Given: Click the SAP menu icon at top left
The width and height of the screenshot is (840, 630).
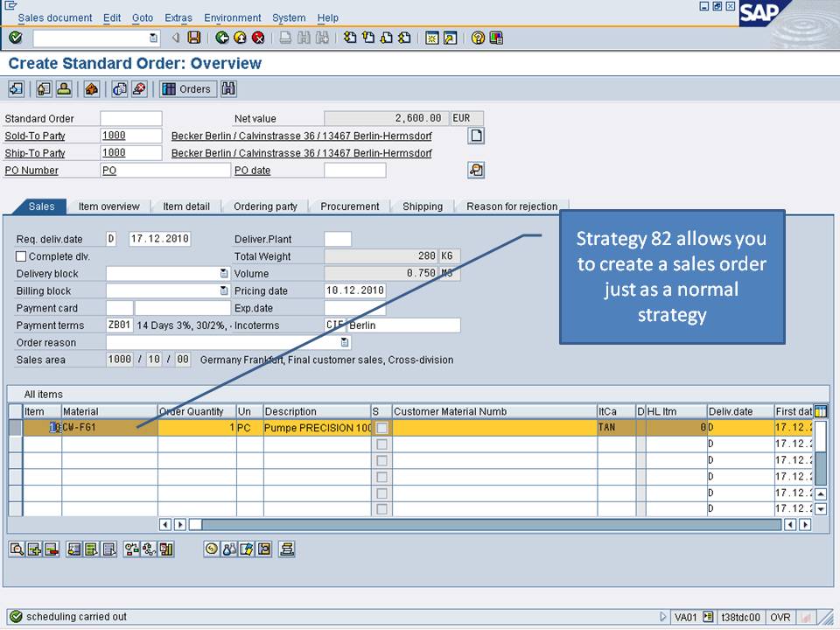Looking at the screenshot, I should pyautogui.click(x=10, y=5).
